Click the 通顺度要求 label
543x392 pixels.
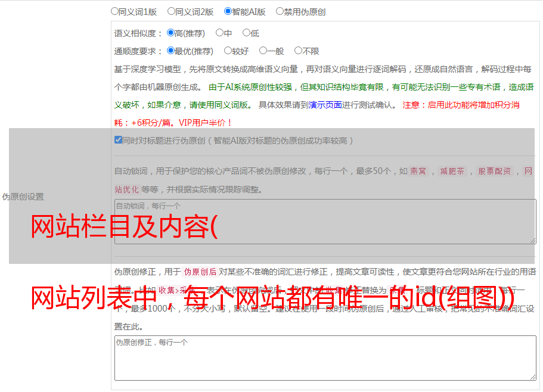pos(138,52)
